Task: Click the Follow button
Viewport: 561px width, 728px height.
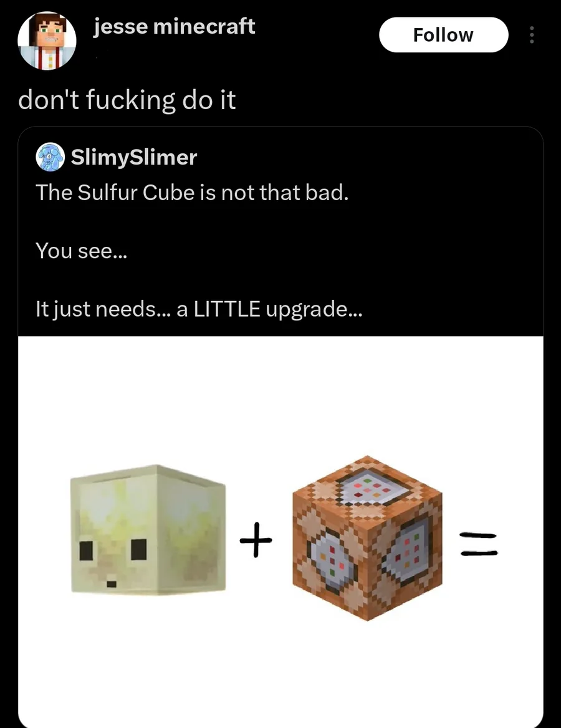Action: tap(444, 35)
